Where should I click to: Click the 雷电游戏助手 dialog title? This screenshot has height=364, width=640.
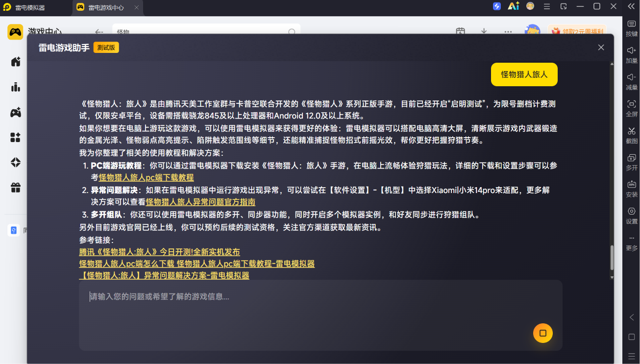pos(64,48)
